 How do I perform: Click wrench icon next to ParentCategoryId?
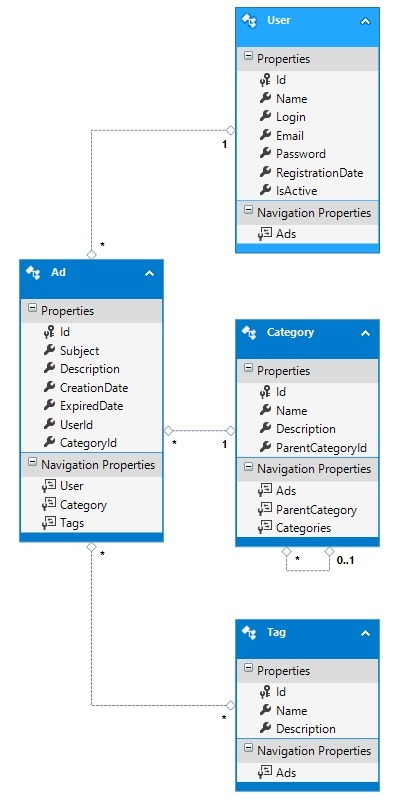click(265, 447)
